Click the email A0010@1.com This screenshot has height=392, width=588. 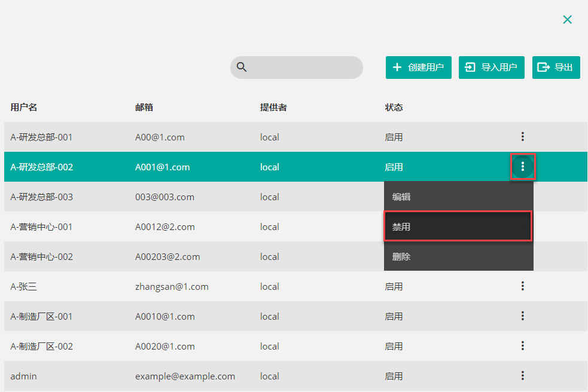pyautogui.click(x=165, y=317)
